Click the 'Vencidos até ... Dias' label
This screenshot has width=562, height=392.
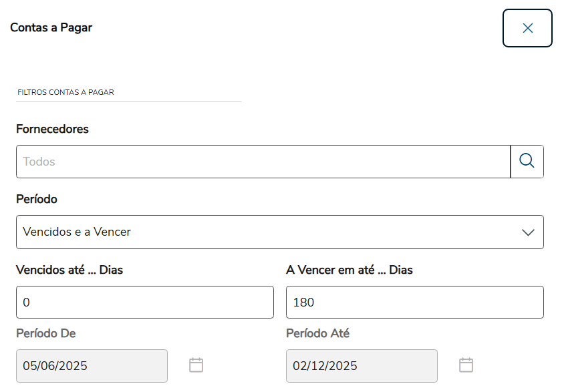(x=69, y=270)
